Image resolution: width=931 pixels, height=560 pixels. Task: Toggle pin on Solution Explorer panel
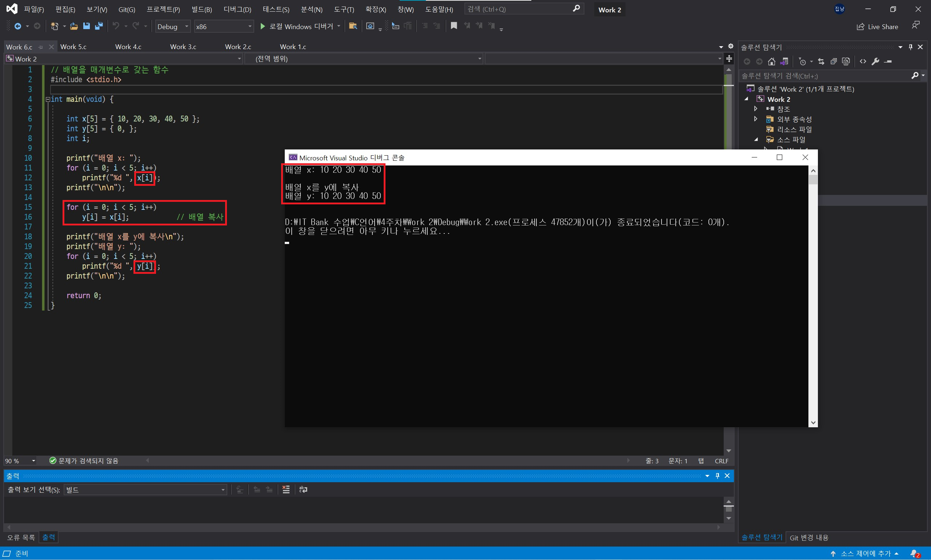[x=910, y=47]
